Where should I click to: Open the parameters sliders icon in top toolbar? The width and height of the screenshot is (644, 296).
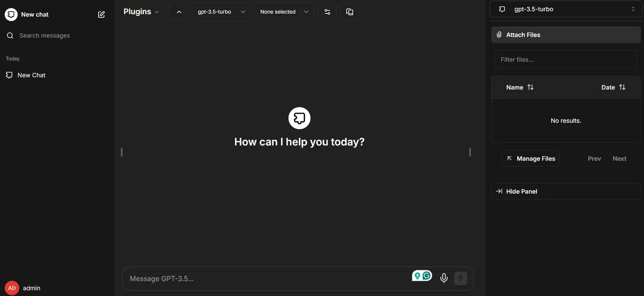[x=327, y=12]
